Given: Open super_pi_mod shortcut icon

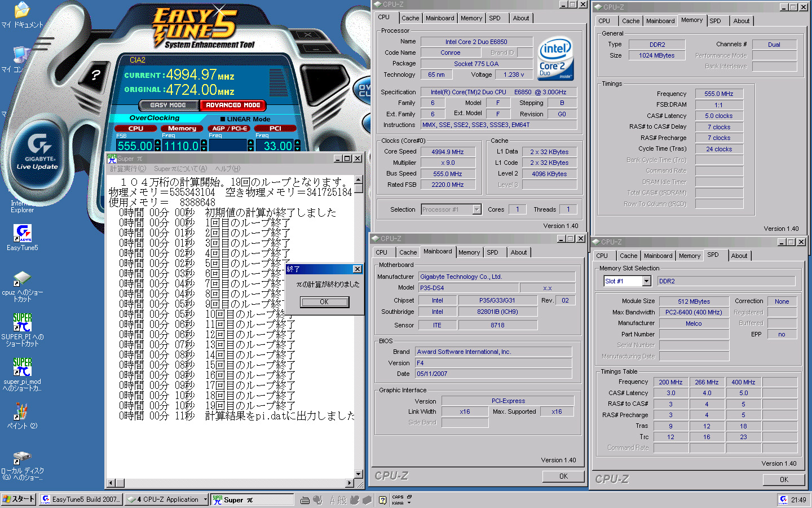Looking at the screenshot, I should point(23,367).
